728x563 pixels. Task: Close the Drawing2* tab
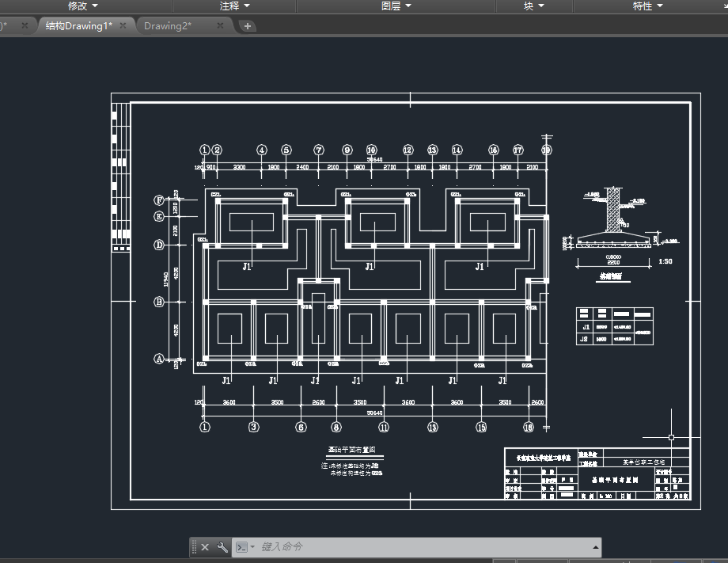[x=221, y=25]
